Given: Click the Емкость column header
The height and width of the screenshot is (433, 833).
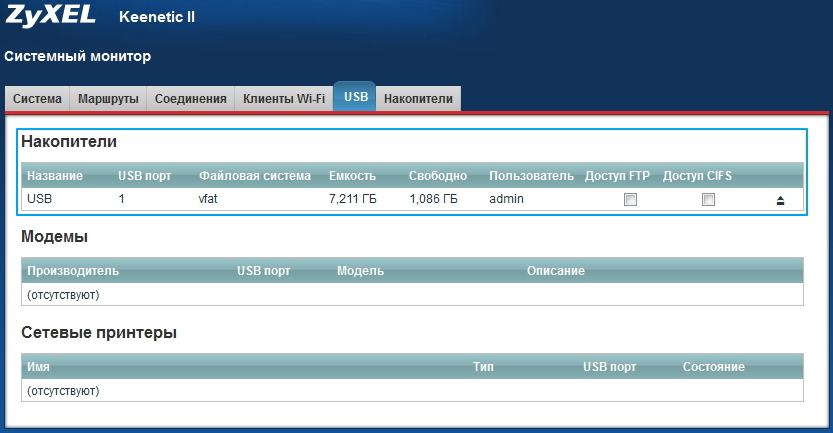Looking at the screenshot, I should [352, 176].
